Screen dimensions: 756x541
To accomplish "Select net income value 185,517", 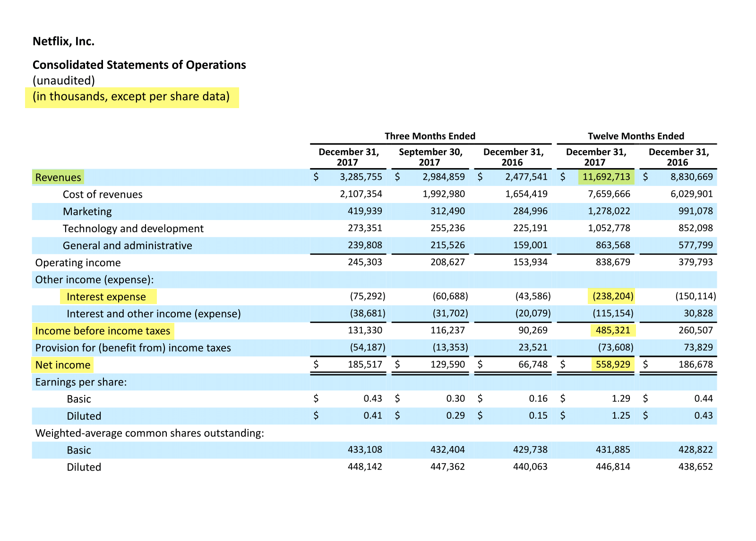I will pyautogui.click(x=365, y=364).
